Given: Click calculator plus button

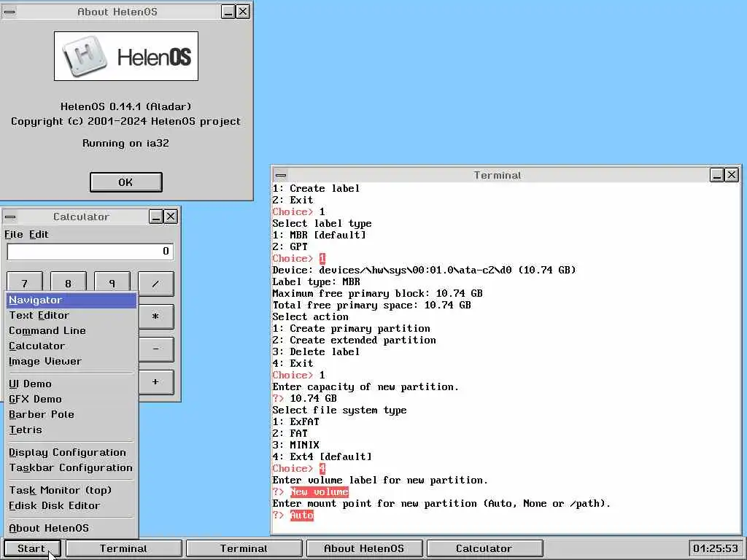Looking at the screenshot, I should 156,382.
